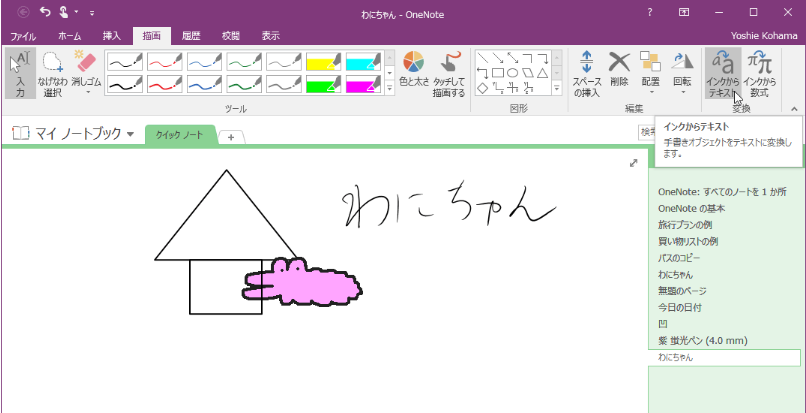The image size is (806, 413).
Task: Select the thick blue pen
Action: click(205, 84)
